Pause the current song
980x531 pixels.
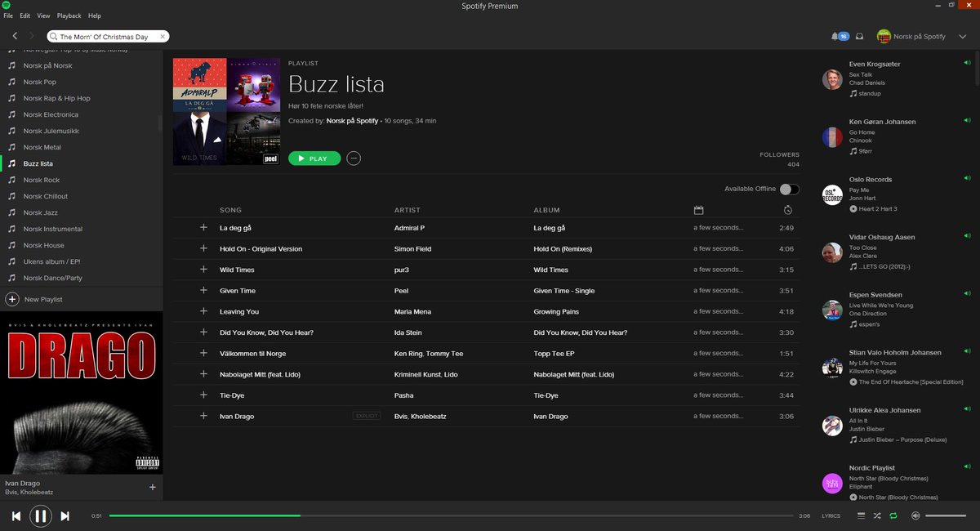pos(41,515)
